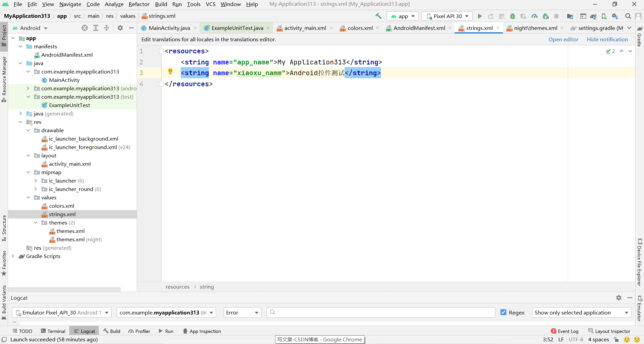Click the UTF-8 encoding indicator
The image size is (644, 344).
point(576,340)
